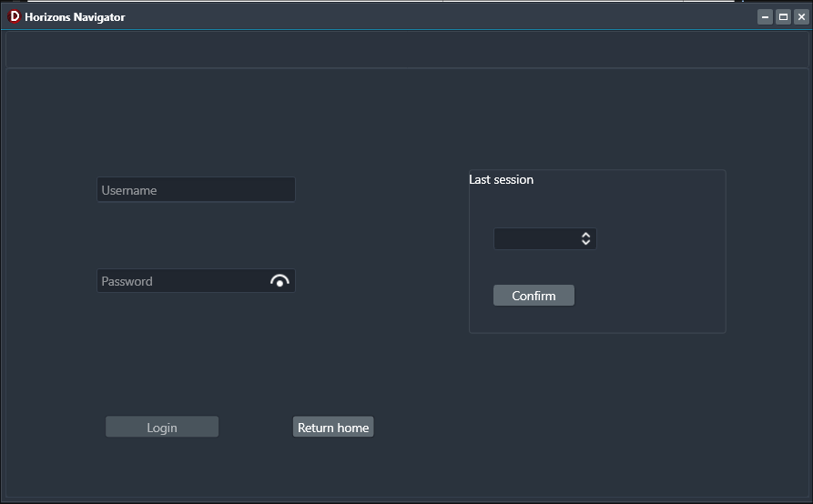Click the Last session group label
This screenshot has height=504, width=813.
(501, 179)
